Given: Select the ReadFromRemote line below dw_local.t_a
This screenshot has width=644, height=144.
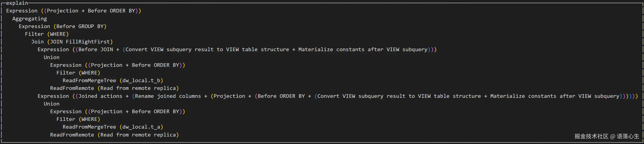Looking at the screenshot, I should [x=114, y=135].
